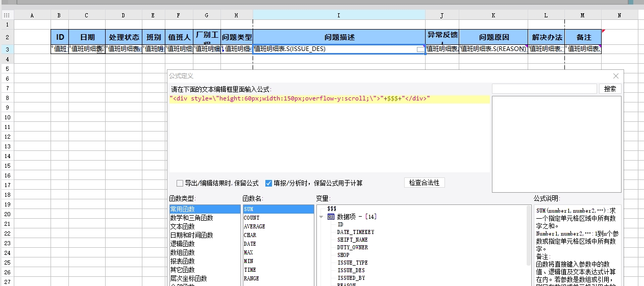Select row 2 header
This screenshot has height=286, width=644.
[x=7, y=37]
